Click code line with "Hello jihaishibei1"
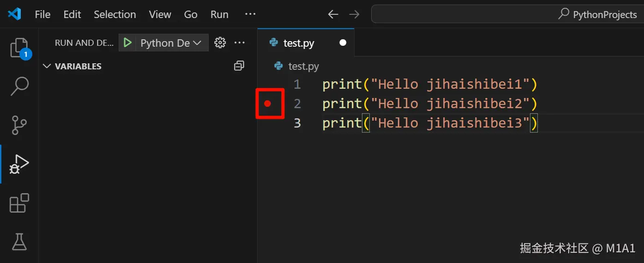This screenshot has width=644, height=263. (430, 84)
